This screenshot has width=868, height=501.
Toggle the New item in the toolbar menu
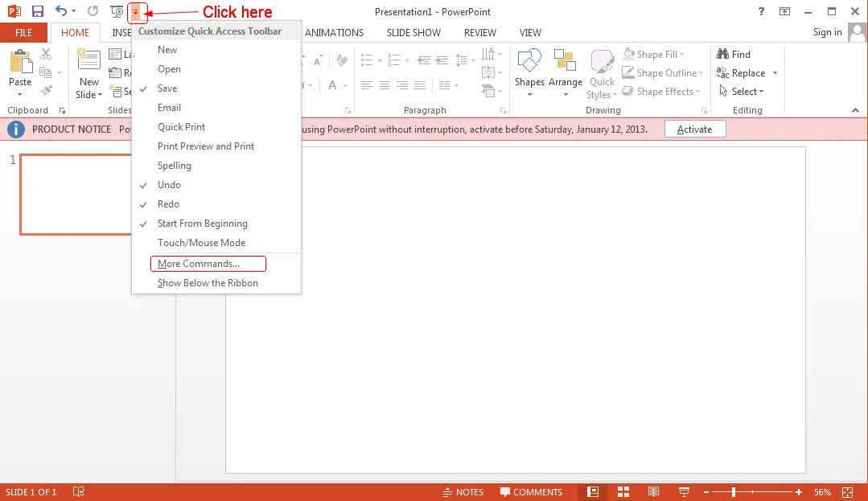(x=216, y=50)
